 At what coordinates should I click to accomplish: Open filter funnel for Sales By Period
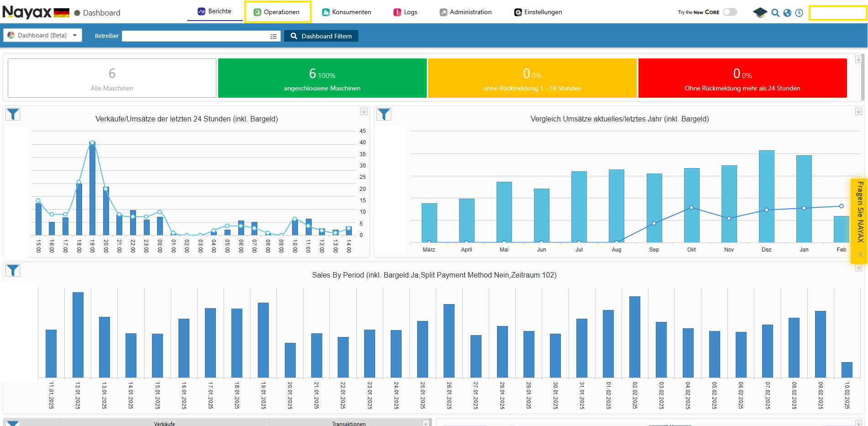(x=13, y=271)
